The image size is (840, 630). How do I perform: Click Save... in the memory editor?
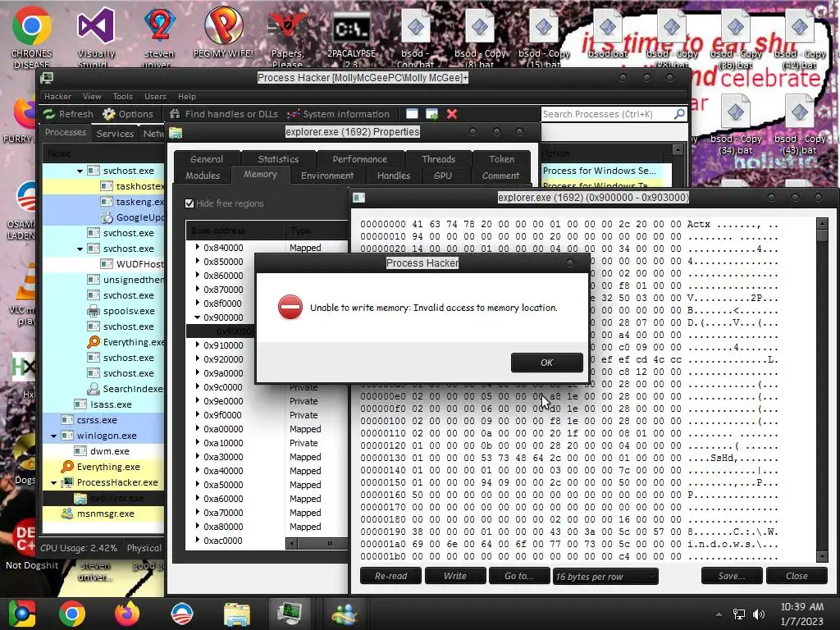coord(731,576)
